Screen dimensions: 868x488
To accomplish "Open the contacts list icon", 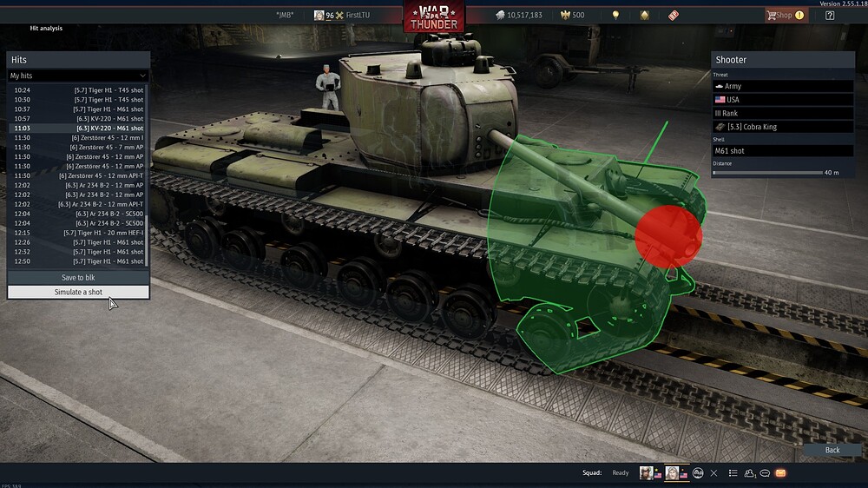I will [x=749, y=473].
